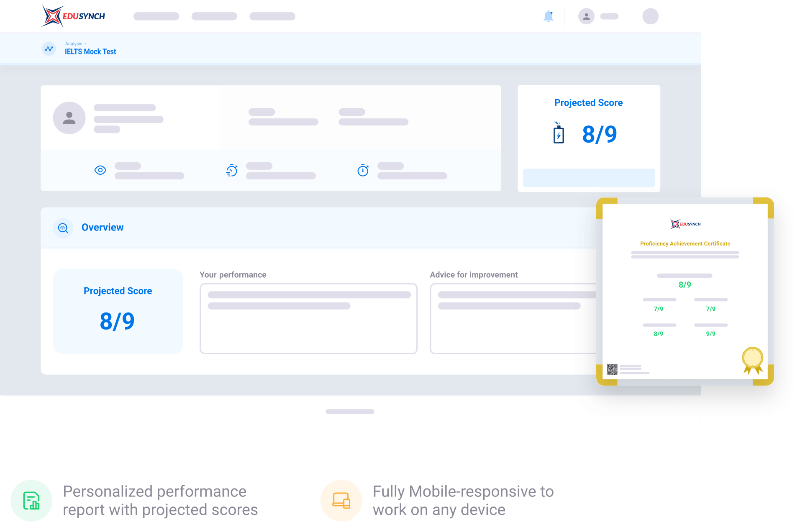Image resolution: width=795 pixels, height=532 pixels.
Task: Click the second header navigation placeholder
Action: coord(214,16)
